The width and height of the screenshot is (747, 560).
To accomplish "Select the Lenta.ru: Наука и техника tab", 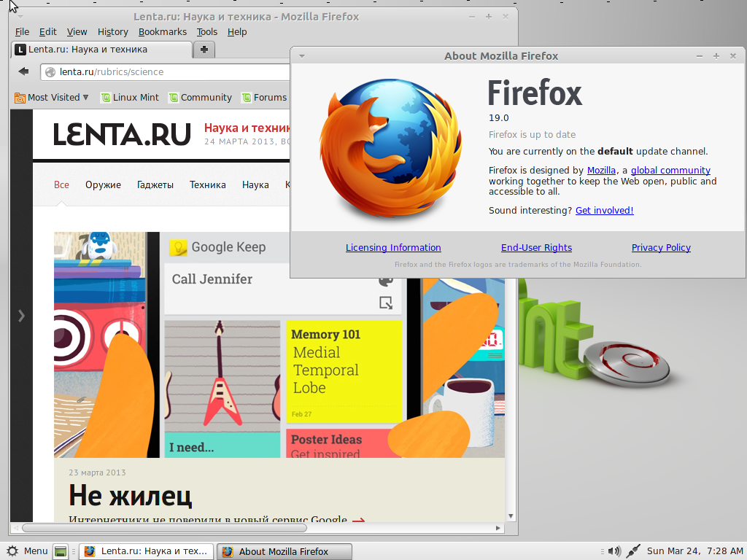I will (x=101, y=50).
